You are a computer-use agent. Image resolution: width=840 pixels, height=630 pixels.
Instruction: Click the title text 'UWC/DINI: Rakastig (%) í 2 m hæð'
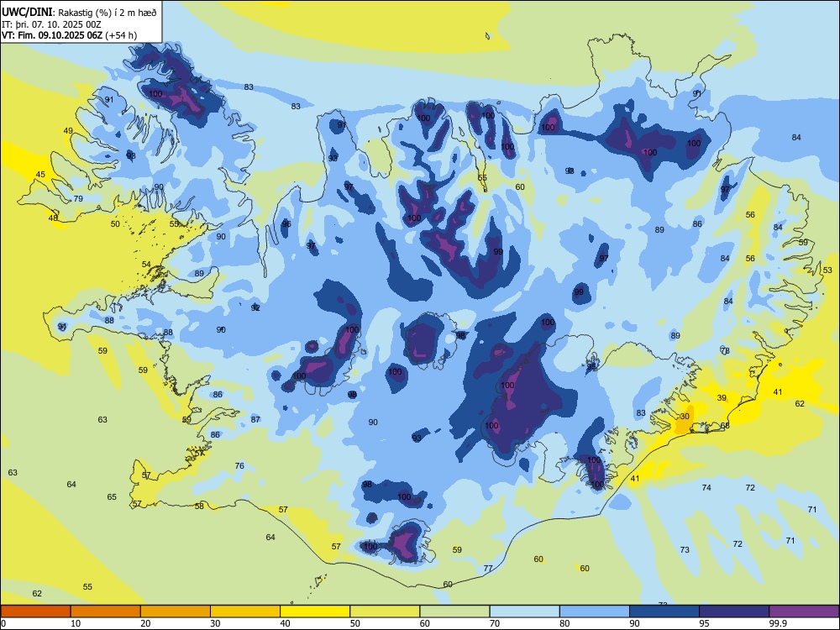click(x=79, y=13)
